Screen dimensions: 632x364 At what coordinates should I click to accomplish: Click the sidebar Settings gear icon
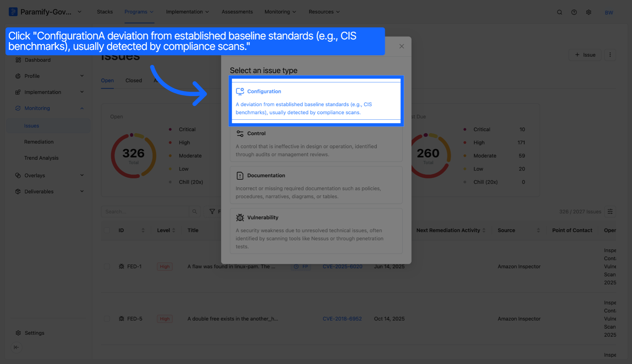point(18,333)
